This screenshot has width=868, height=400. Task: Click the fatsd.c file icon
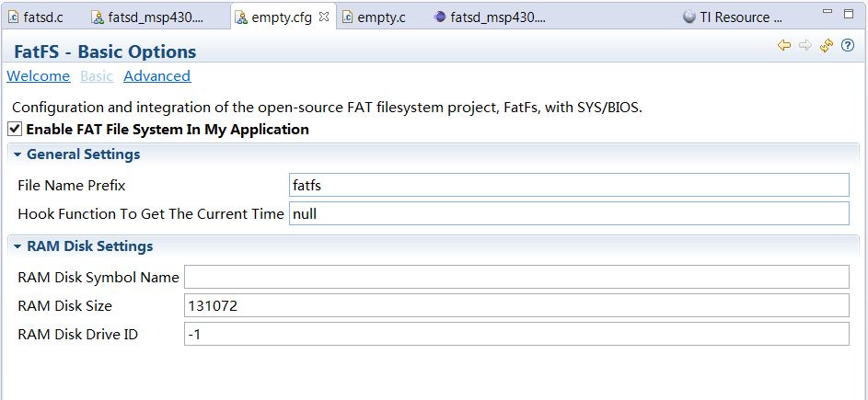coord(14,17)
